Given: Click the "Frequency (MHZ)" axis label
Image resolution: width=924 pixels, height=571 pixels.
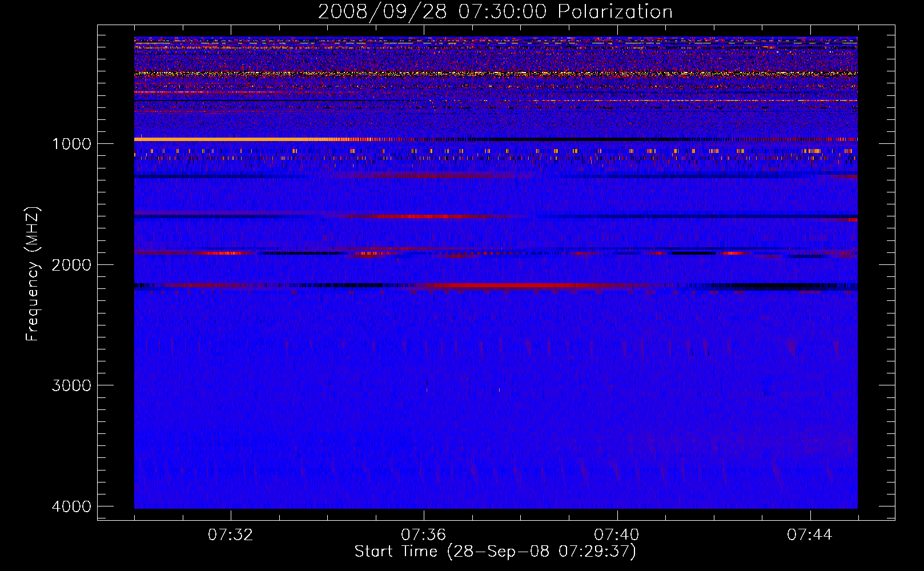Looking at the screenshot, I should coord(33,274).
